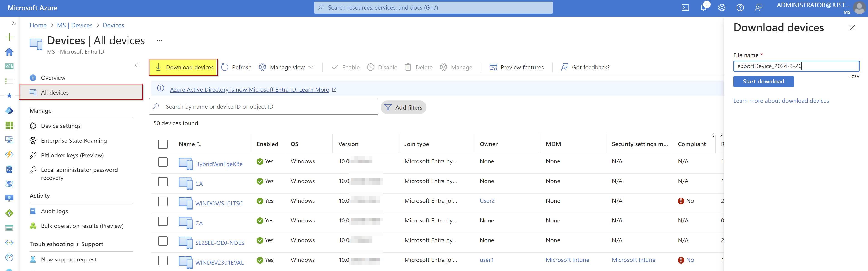Open the Favorites star icon in sidebar

pyautogui.click(x=10, y=95)
